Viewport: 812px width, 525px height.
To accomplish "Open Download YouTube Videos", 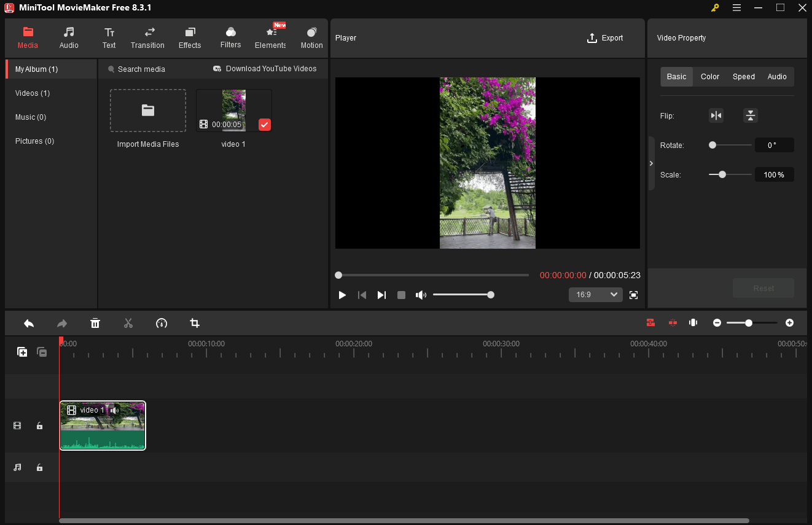I will coord(265,69).
